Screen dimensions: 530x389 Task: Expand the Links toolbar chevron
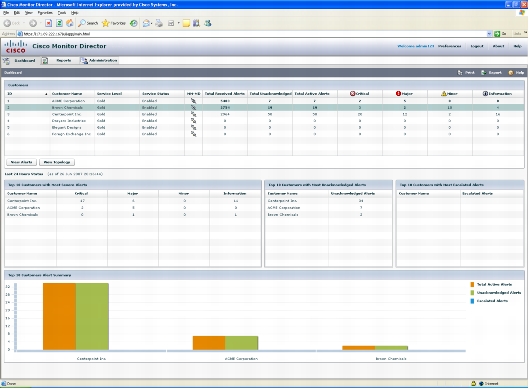[x=526, y=33]
